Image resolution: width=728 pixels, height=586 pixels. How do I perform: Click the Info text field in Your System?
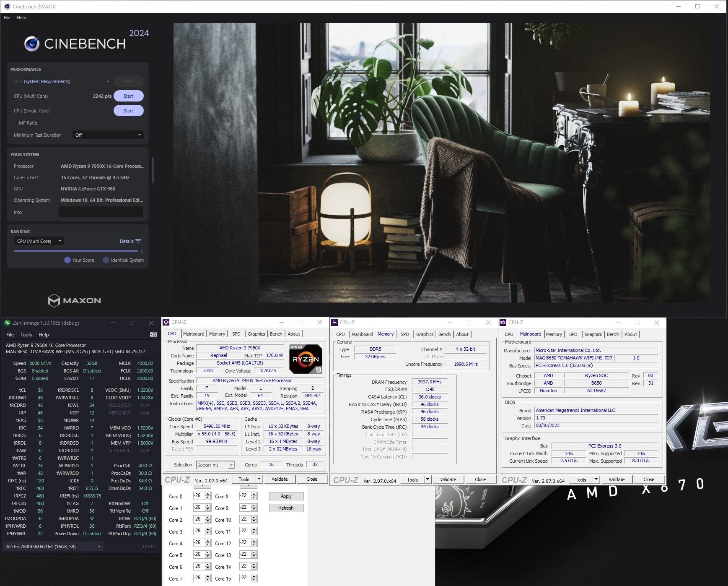click(x=101, y=212)
